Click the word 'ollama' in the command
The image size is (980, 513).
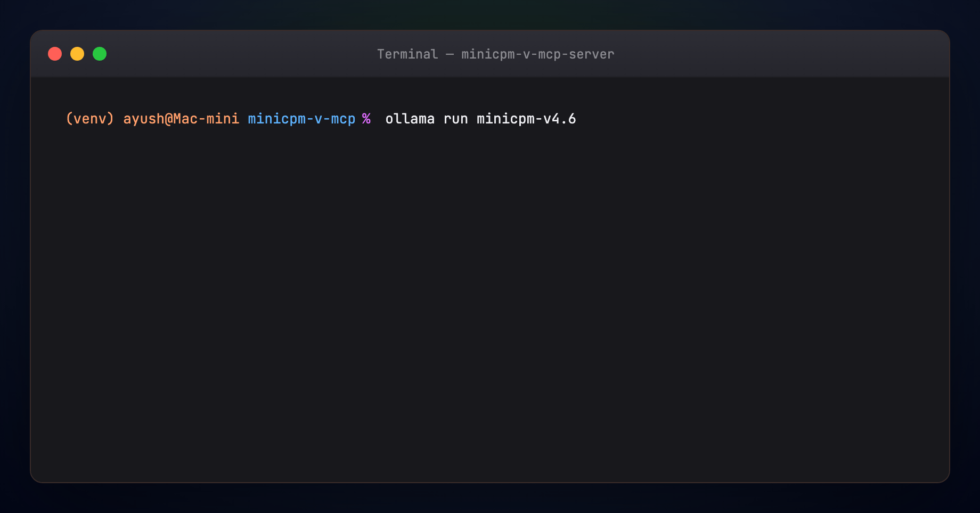[x=410, y=119]
